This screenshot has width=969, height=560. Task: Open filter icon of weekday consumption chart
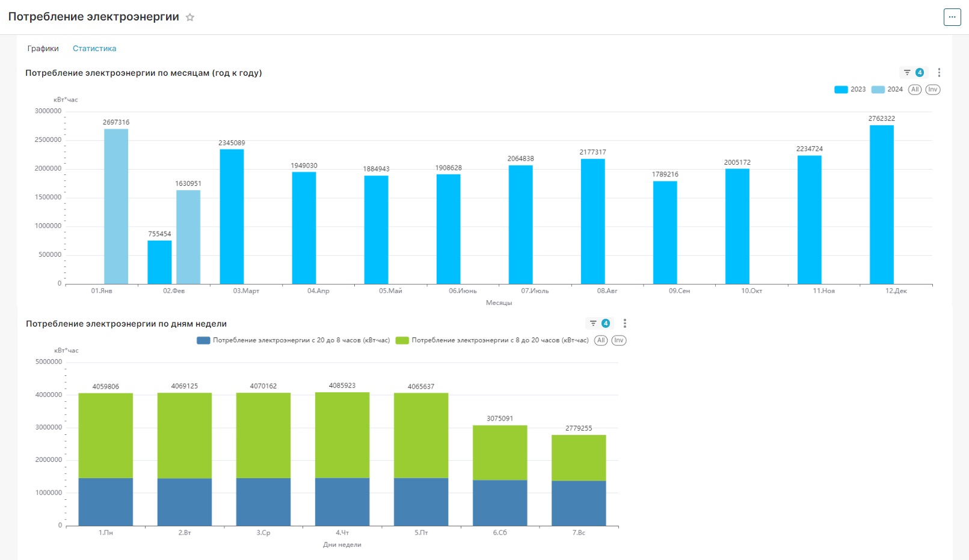tap(593, 323)
